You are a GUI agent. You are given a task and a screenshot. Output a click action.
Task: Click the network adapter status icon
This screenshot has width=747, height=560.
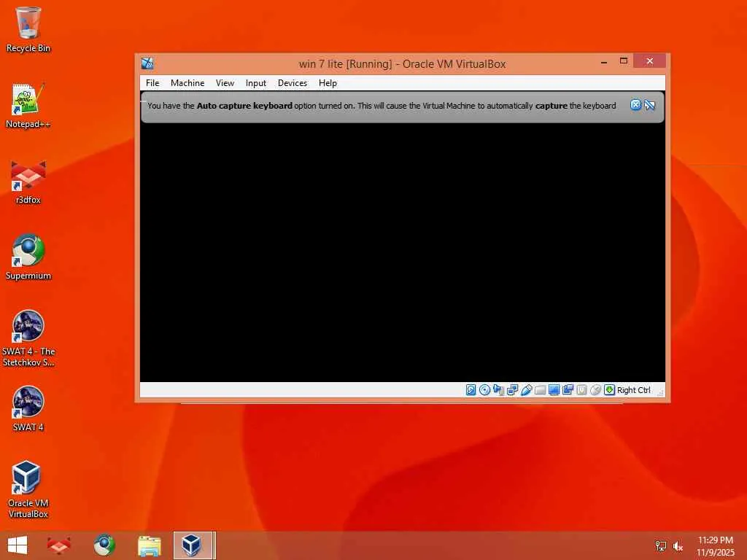[512, 390]
